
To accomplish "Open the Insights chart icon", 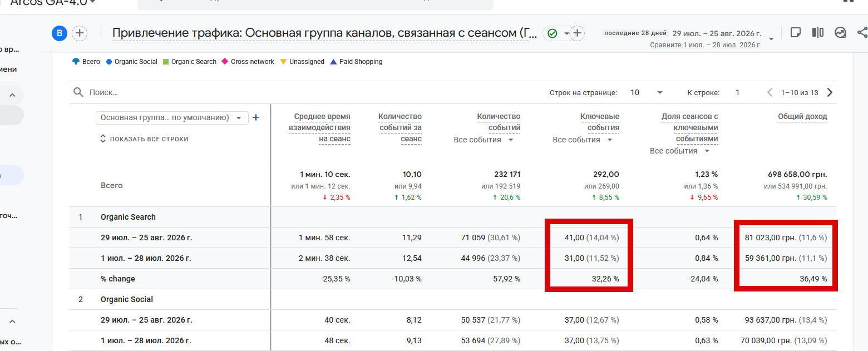I will [x=840, y=32].
